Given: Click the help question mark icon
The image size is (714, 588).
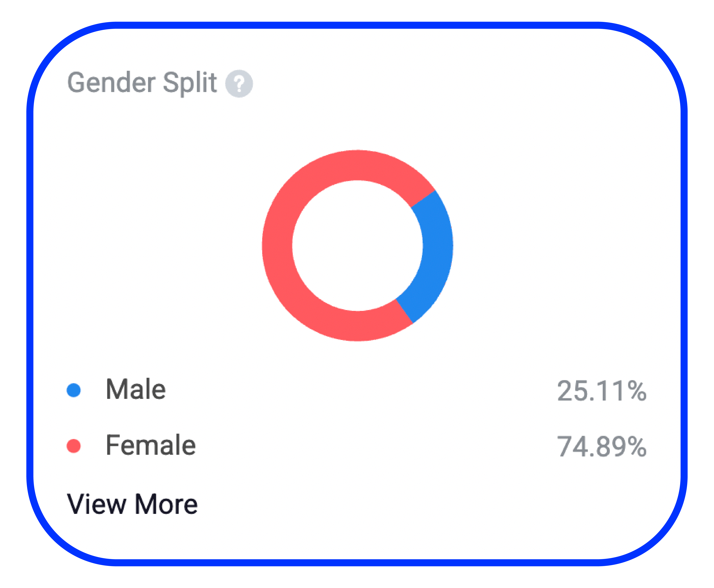Looking at the screenshot, I should point(239,84).
